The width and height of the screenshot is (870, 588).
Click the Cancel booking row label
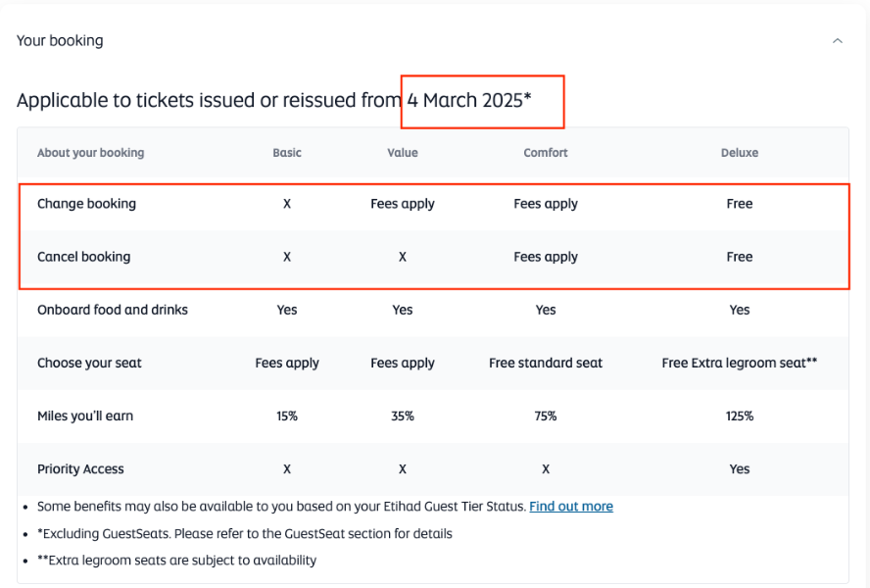tap(84, 257)
